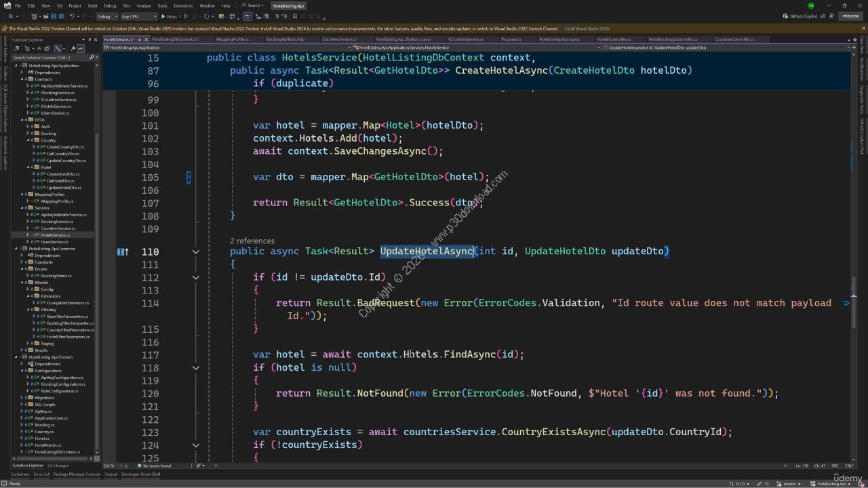The image size is (868, 488).
Task: Open the Build menu
Action: click(x=92, y=5)
